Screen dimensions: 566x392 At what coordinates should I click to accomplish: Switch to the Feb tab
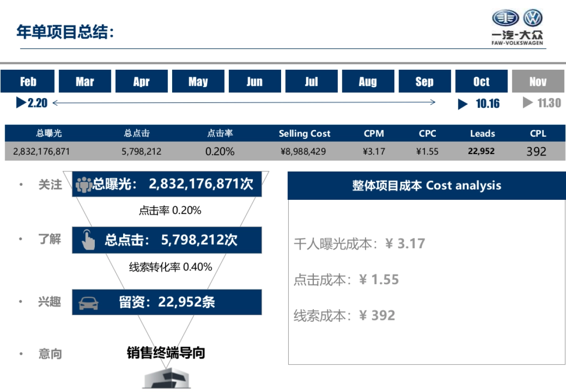click(x=28, y=81)
